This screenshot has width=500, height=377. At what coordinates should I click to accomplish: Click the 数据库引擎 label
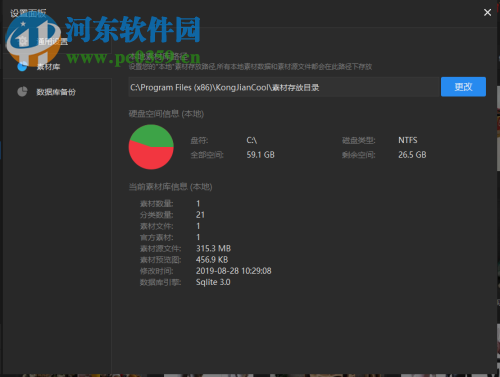point(160,282)
